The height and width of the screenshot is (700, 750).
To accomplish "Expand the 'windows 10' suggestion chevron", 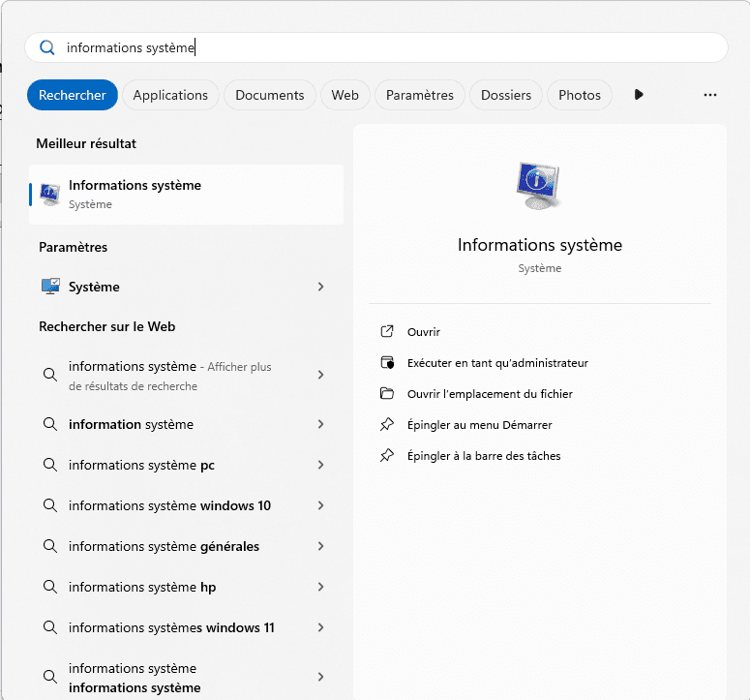I will tap(320, 505).
